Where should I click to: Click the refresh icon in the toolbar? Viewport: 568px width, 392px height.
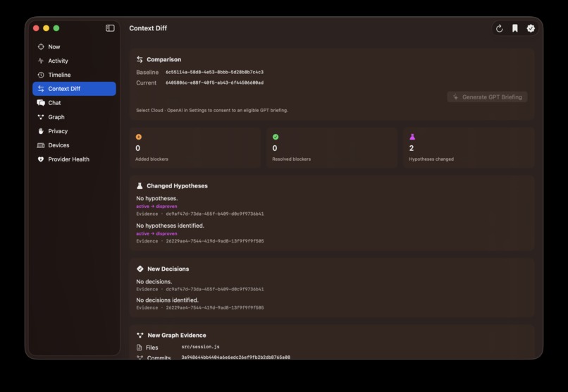point(499,28)
